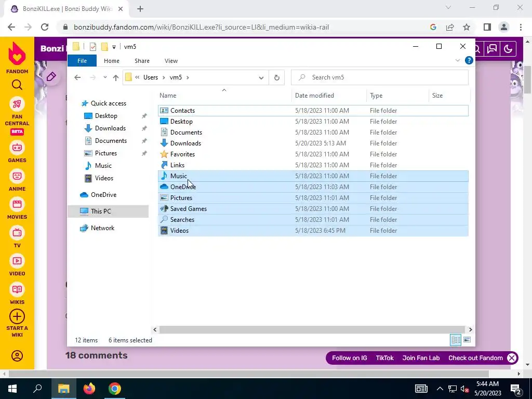Image resolution: width=532 pixels, height=399 pixels.
Task: Switch to Details view icon
Action: click(455, 340)
